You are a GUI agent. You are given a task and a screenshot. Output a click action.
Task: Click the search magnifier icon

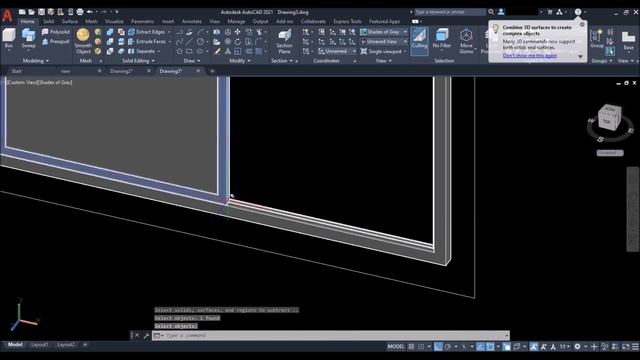491,12
